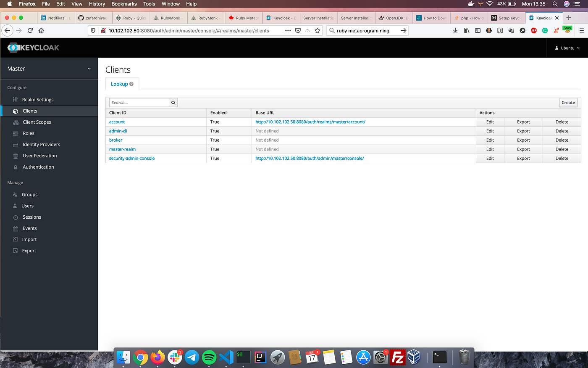Open Telegram from the dock
The height and width of the screenshot is (368, 588).
pyautogui.click(x=192, y=357)
